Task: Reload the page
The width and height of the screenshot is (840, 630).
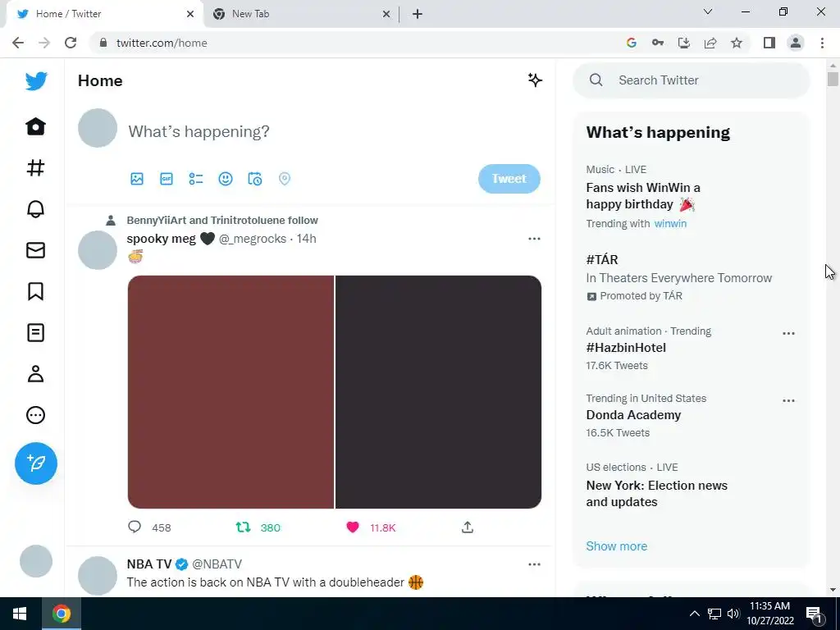Action: 71,43
